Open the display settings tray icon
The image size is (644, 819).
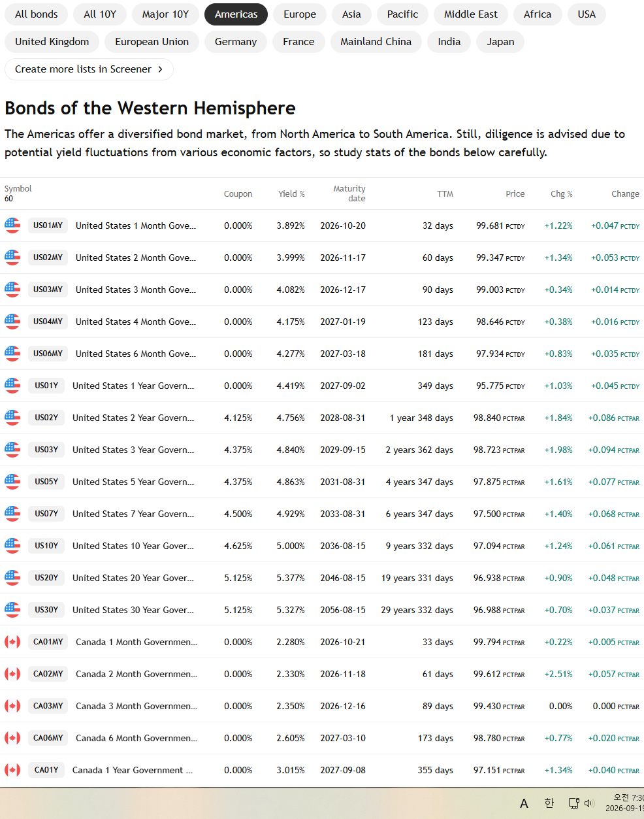click(x=573, y=803)
